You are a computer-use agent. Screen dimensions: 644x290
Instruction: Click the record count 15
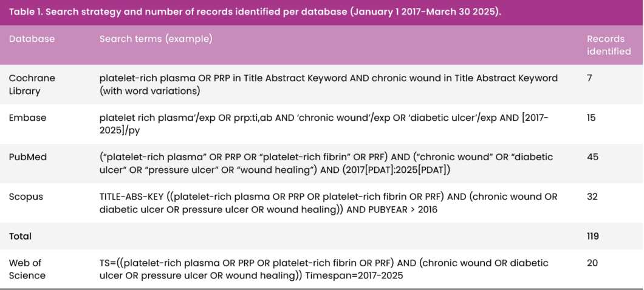tap(592, 118)
